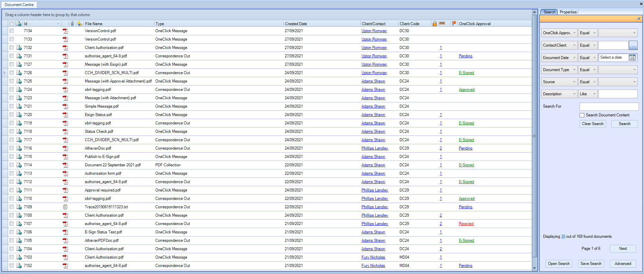Check the checkbox for document 7109
The image size is (644, 274).
click(x=12, y=207)
